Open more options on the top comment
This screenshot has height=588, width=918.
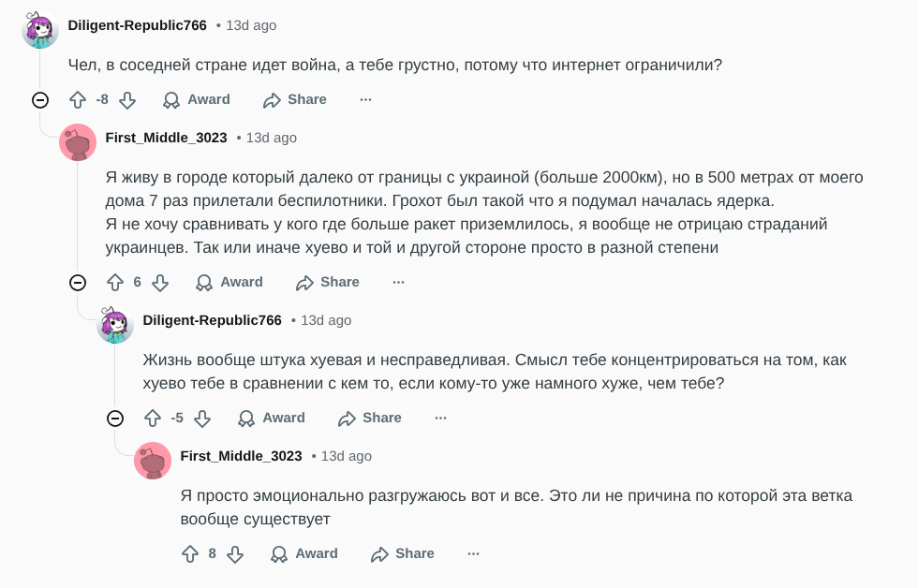click(x=365, y=99)
